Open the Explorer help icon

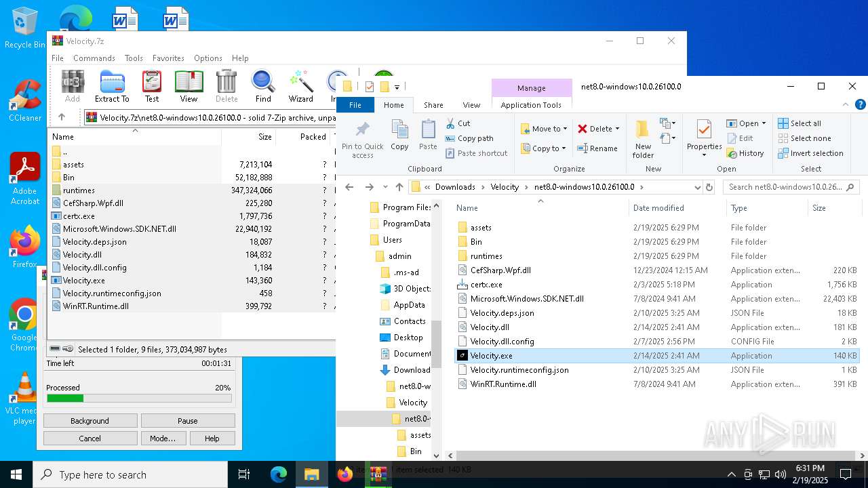(861, 105)
